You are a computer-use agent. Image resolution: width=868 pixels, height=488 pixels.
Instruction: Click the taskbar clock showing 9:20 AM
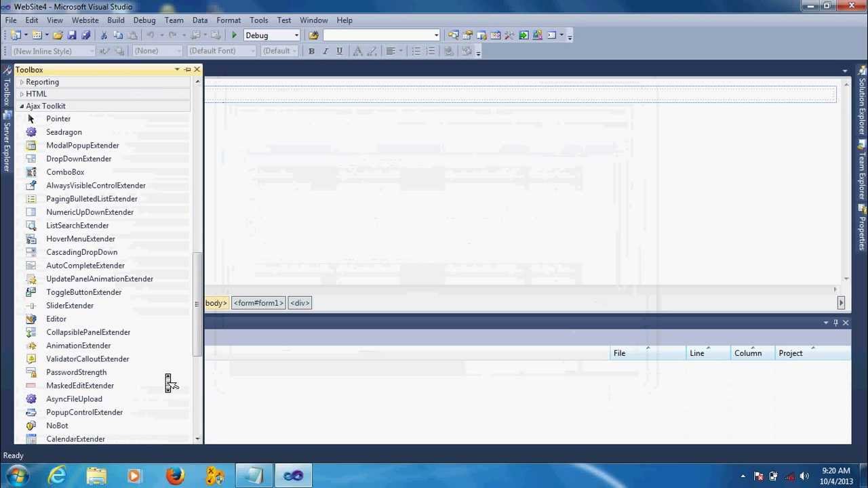836,476
